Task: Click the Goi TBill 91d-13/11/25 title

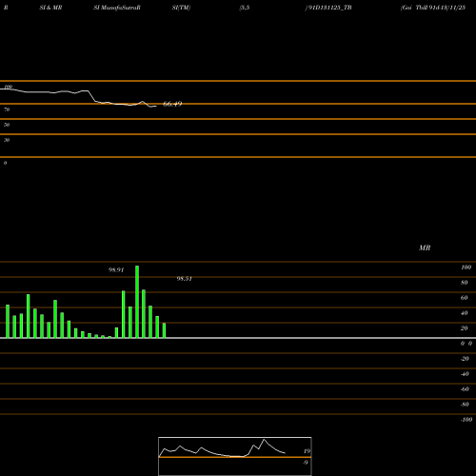Action: tap(433, 8)
